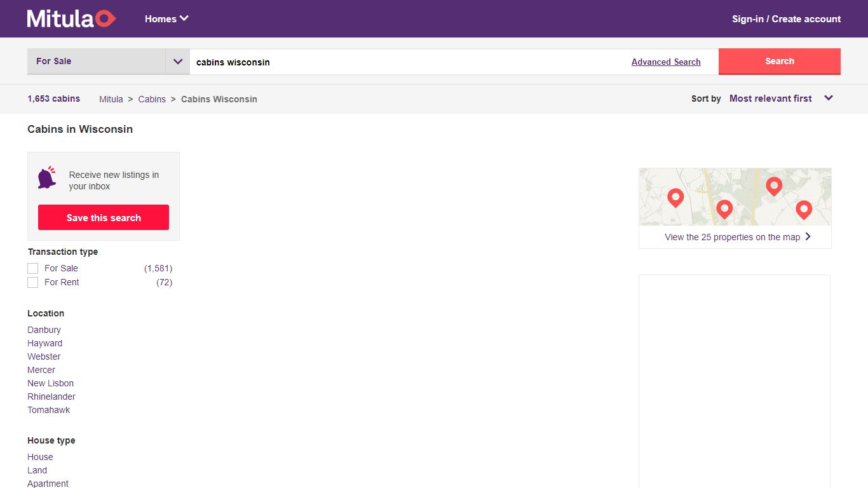Click the Mitula logo

pyautogui.click(x=71, y=18)
